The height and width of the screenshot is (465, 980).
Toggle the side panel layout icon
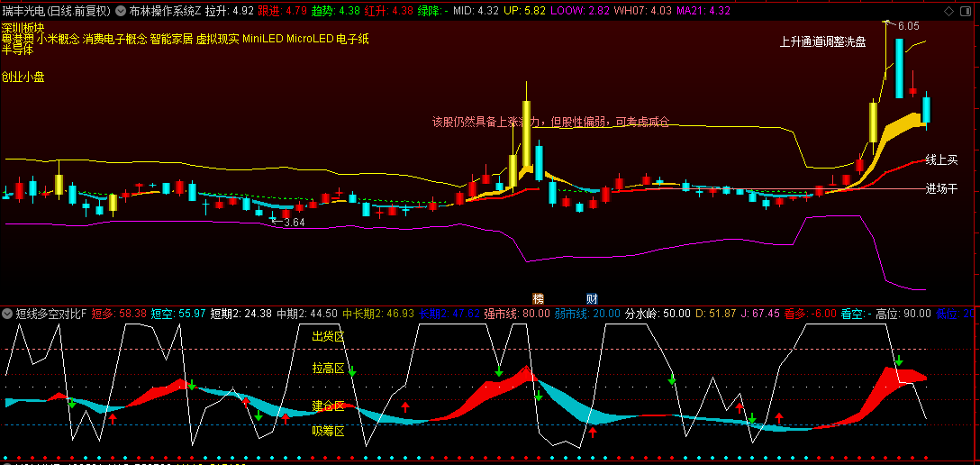[966, 11]
